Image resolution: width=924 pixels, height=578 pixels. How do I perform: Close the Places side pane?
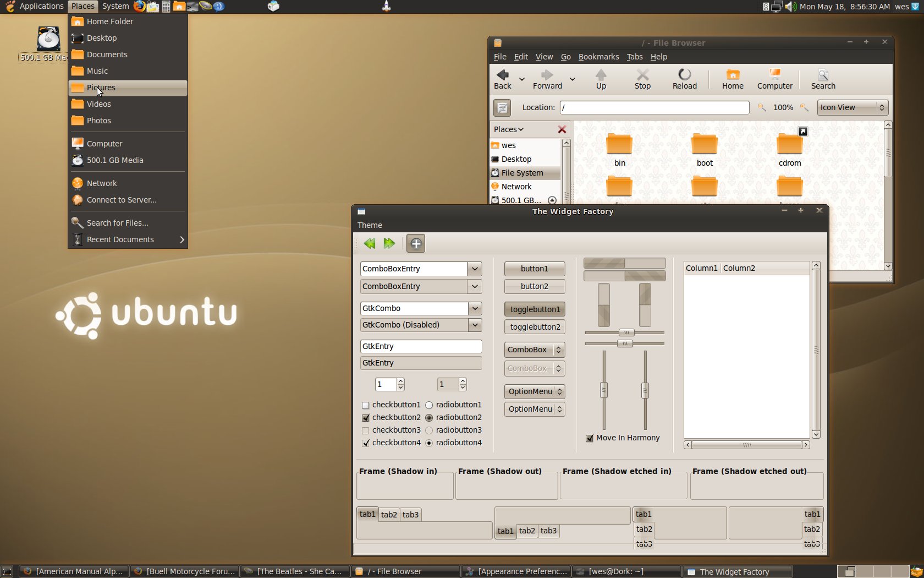(562, 129)
